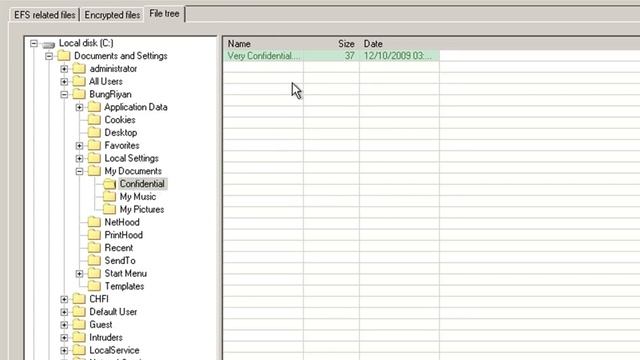Click the My Pictures folder icon
The width and height of the screenshot is (640, 360).
(x=109, y=209)
